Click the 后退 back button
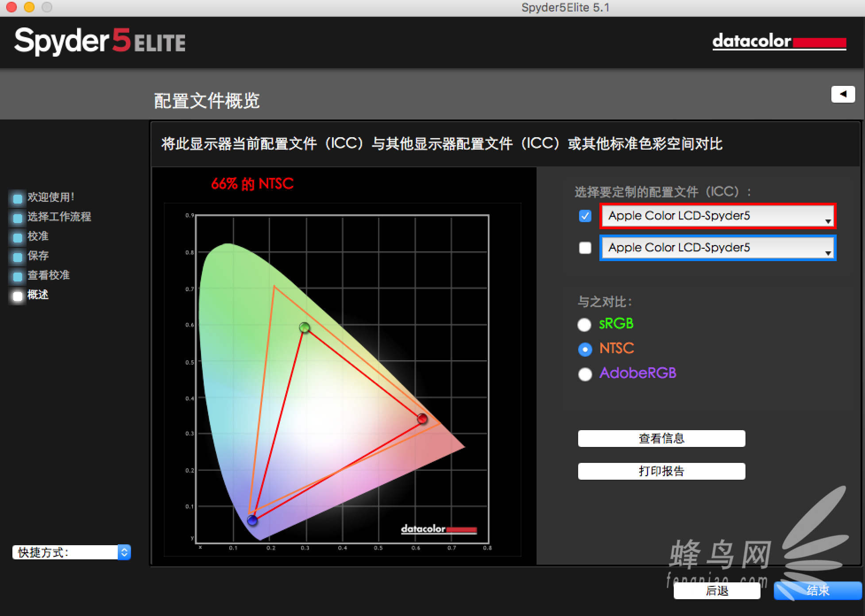 [717, 591]
